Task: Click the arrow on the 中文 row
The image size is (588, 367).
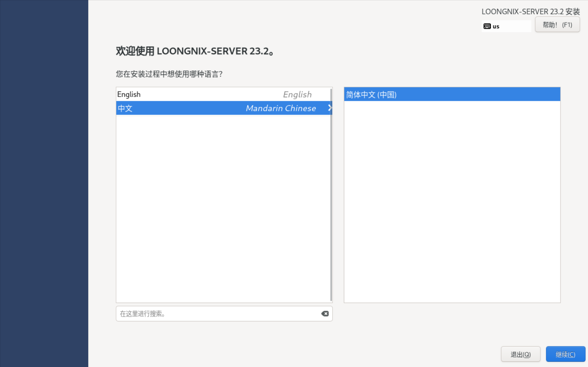Action: pyautogui.click(x=329, y=108)
